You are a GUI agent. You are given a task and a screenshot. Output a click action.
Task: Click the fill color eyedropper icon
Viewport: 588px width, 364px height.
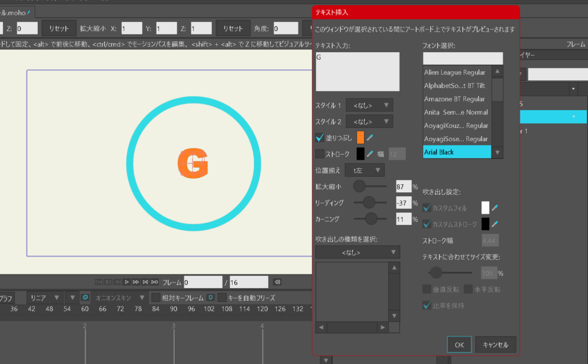click(370, 138)
